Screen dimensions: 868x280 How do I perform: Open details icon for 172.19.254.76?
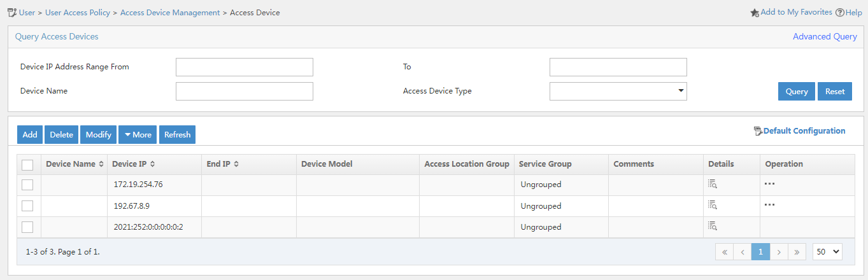click(x=713, y=185)
